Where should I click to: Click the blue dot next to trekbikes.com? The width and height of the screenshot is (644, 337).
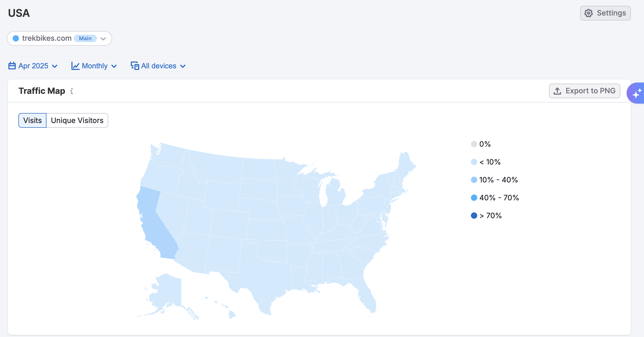16,38
